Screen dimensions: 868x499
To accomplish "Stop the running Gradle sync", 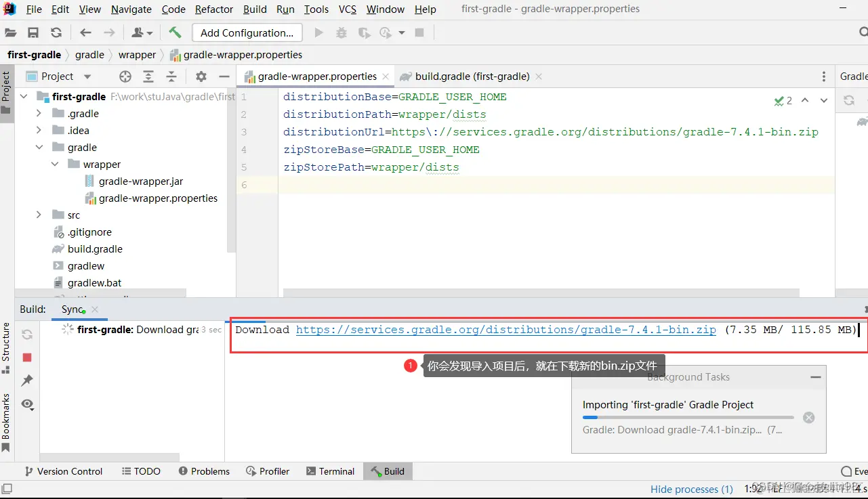I will tap(27, 357).
